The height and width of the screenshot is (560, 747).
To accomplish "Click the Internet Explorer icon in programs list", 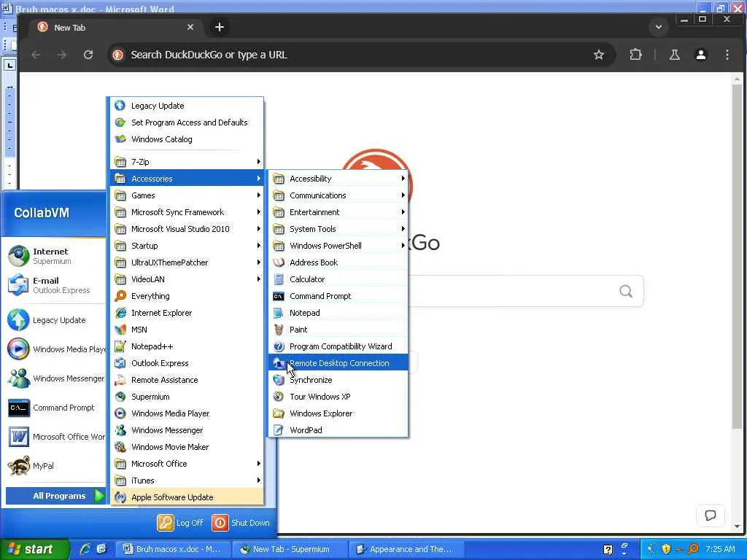I will click(120, 313).
